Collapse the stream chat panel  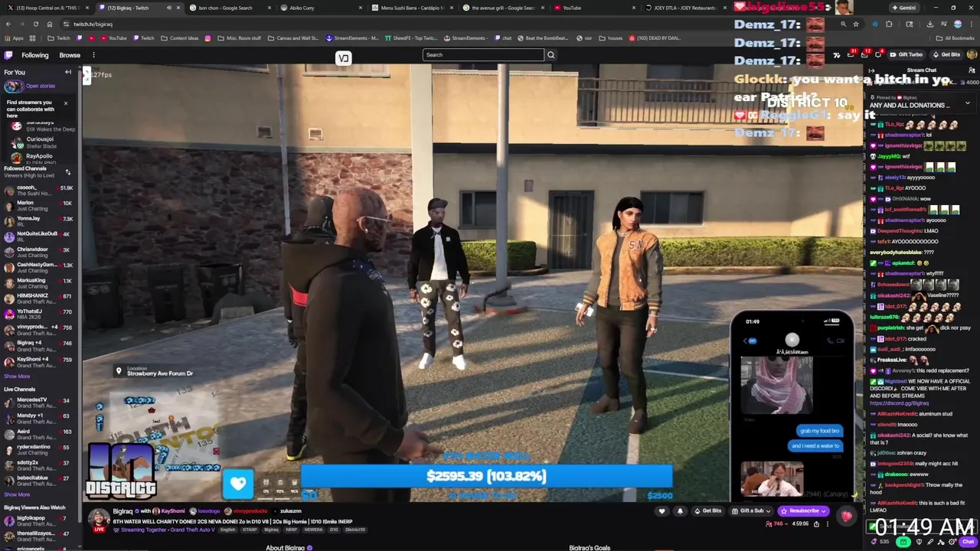pyautogui.click(x=871, y=70)
